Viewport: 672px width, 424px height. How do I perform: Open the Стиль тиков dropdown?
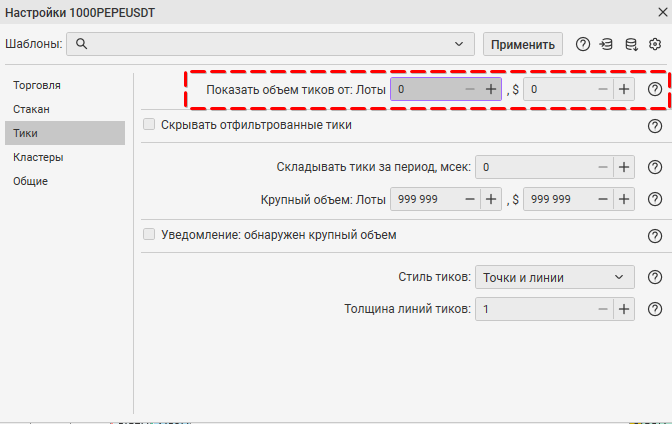[x=554, y=277]
